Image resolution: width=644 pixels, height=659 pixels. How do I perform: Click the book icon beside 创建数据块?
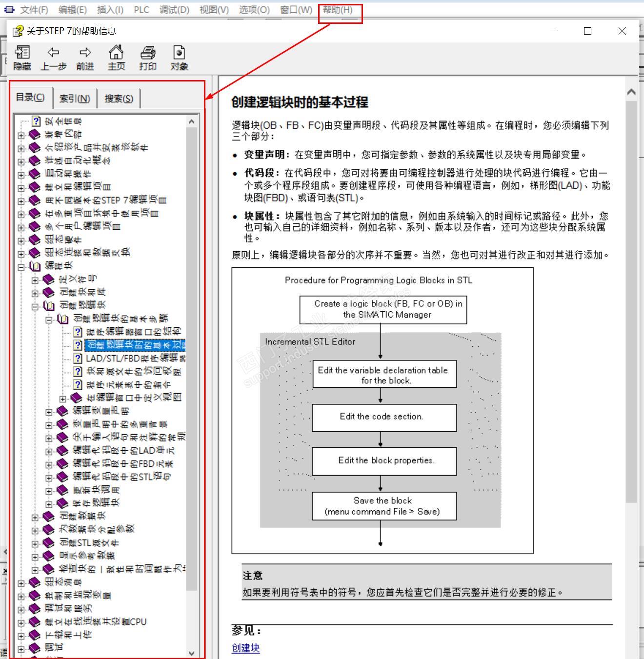point(48,516)
